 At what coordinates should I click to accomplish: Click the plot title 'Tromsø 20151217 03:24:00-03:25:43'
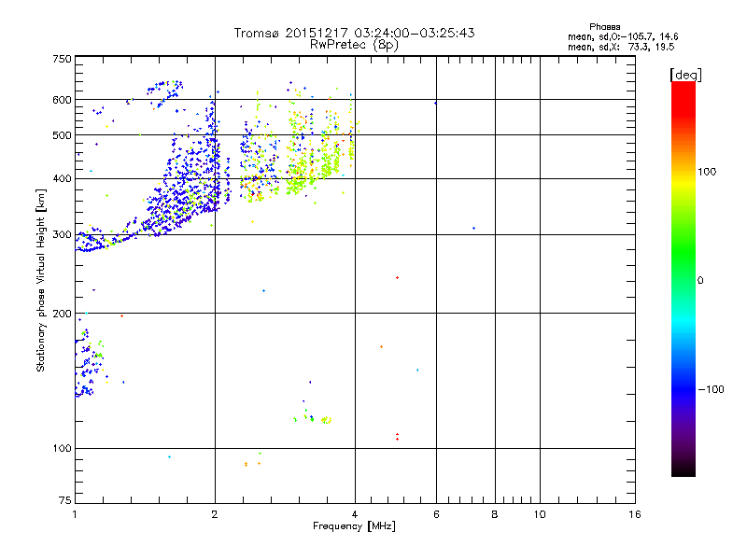point(354,33)
